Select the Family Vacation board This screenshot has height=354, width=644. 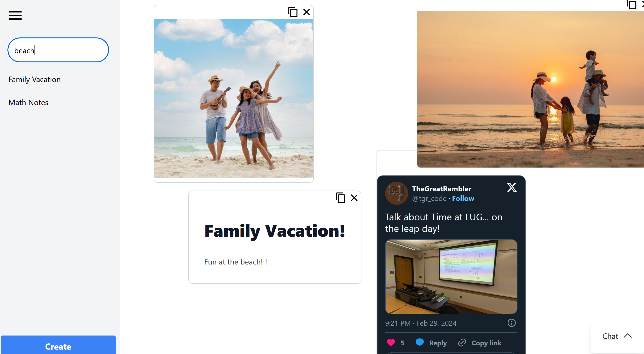(35, 79)
